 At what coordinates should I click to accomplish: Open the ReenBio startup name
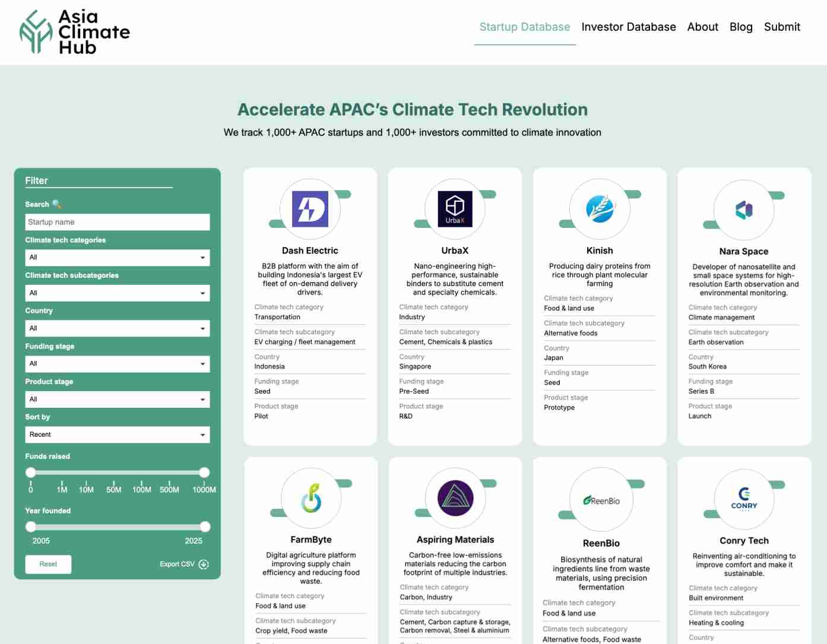[x=601, y=543]
